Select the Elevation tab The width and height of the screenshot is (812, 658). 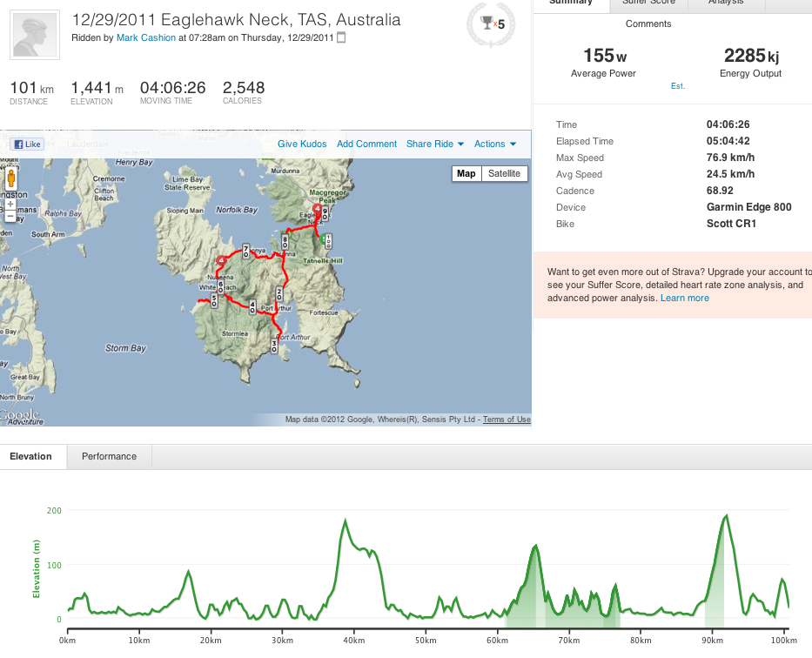[31, 456]
